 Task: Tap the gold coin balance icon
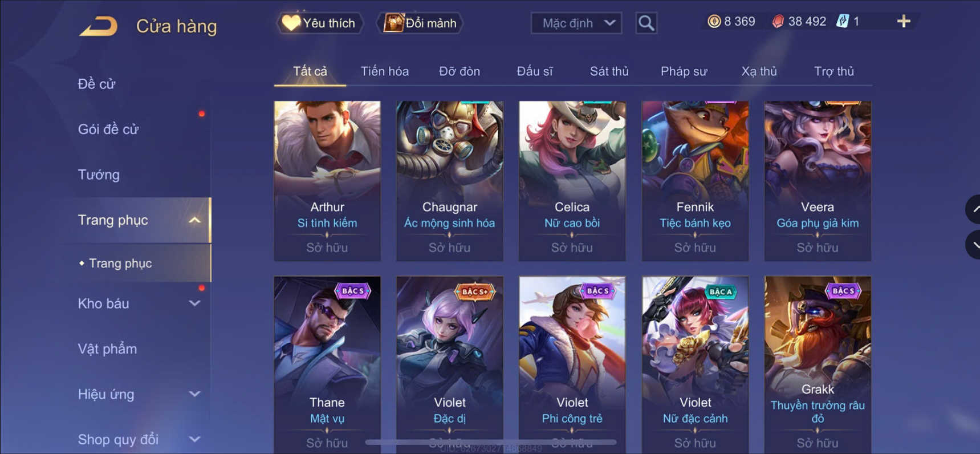tap(714, 22)
